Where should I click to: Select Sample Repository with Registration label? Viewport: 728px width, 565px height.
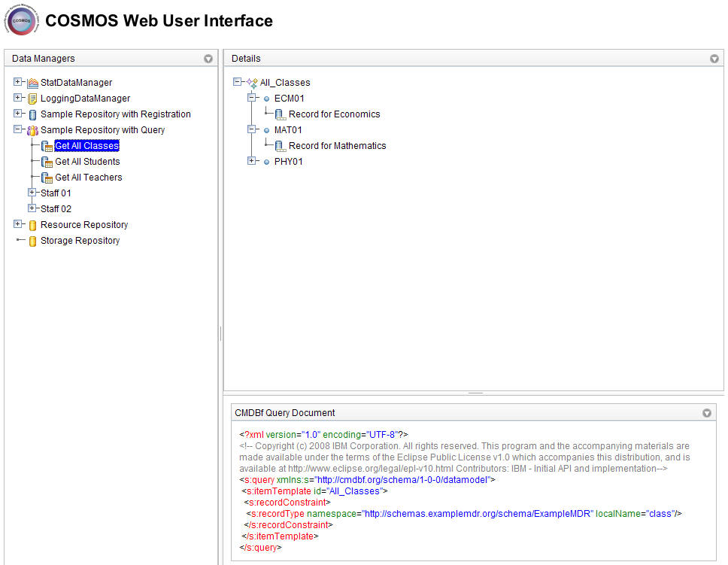coord(116,114)
